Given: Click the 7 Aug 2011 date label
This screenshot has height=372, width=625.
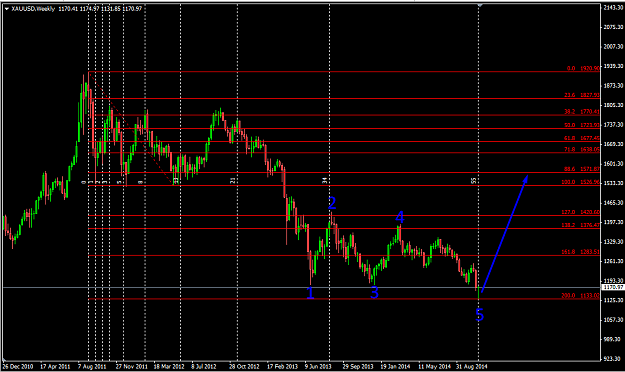Looking at the screenshot, I should click(92, 366).
